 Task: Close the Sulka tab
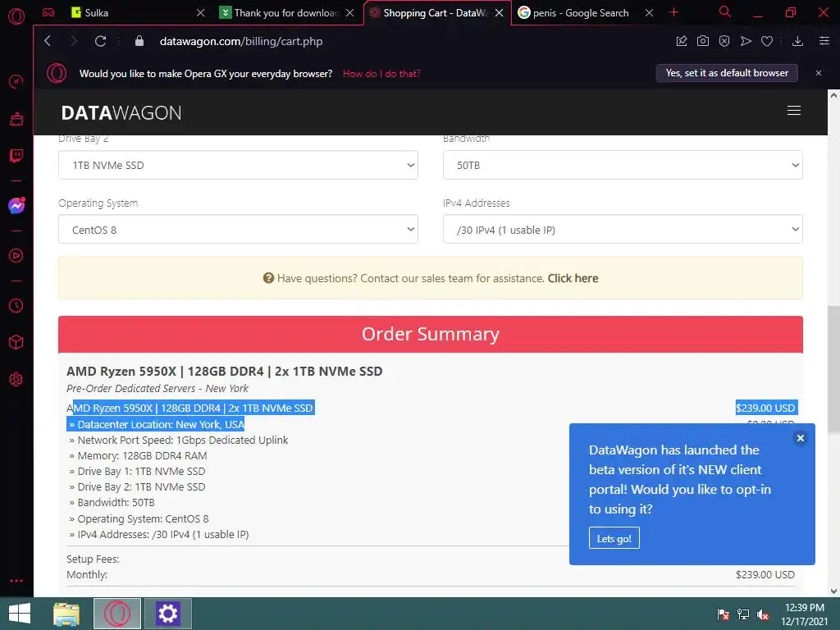coord(200,12)
